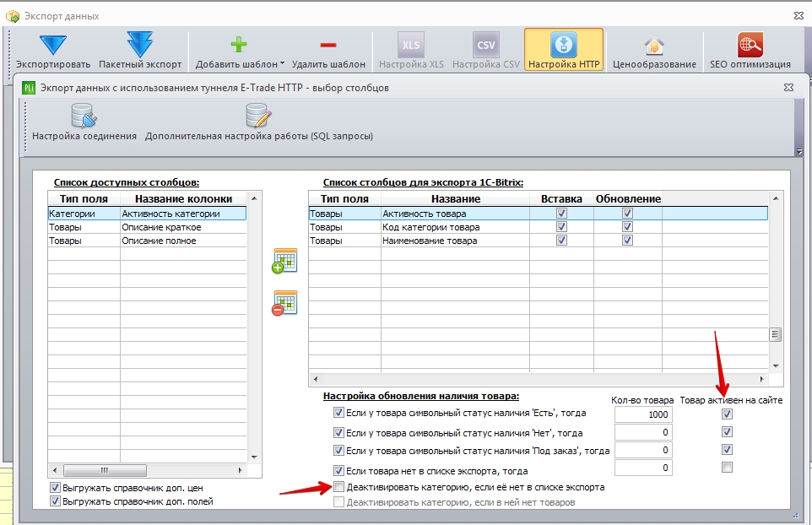
Task: Enable Деактивировать категорию, если её нет в списке экспорта
Action: [x=338, y=487]
